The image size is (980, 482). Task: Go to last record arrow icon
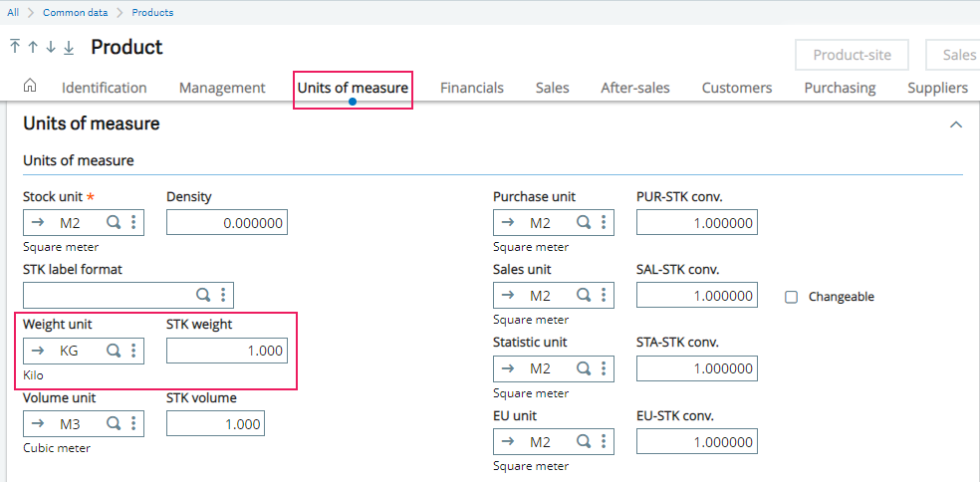pyautogui.click(x=69, y=47)
